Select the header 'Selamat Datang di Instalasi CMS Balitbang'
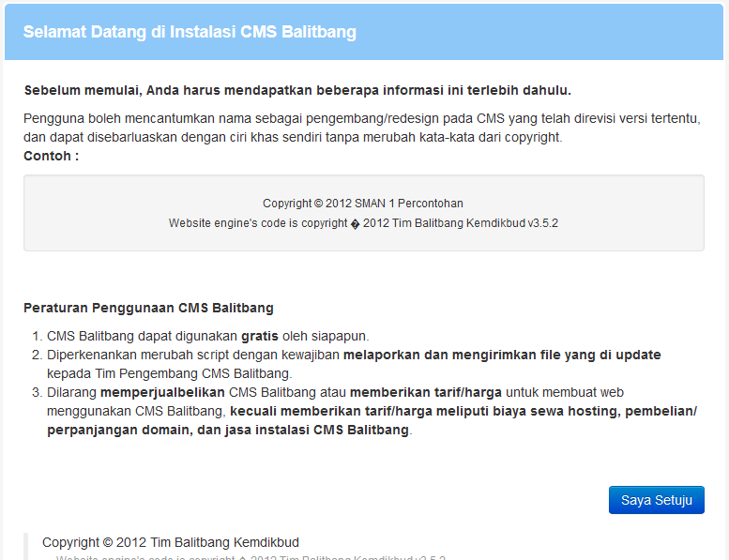The height and width of the screenshot is (560, 729). [x=190, y=32]
